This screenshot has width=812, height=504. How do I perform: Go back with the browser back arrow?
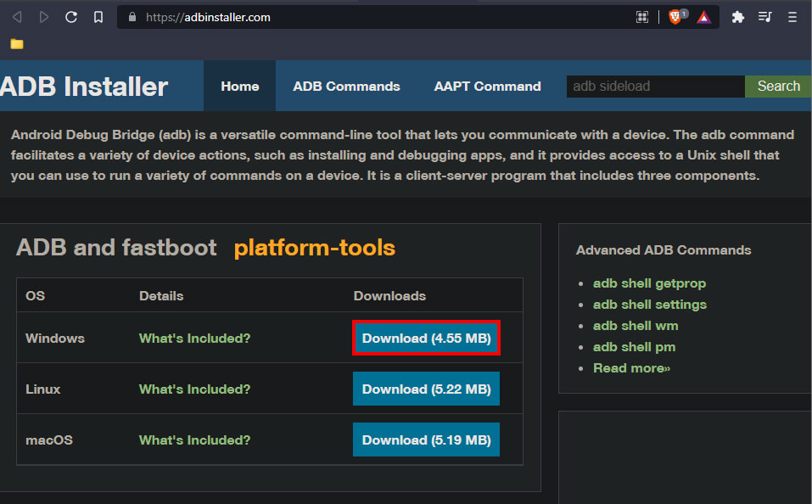[x=17, y=17]
